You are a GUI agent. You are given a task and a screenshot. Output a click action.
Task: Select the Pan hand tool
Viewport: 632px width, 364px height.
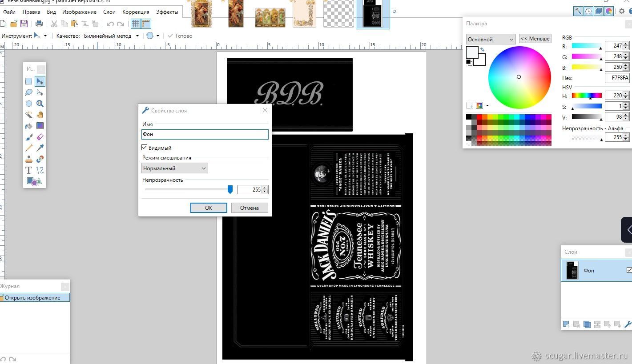click(40, 115)
